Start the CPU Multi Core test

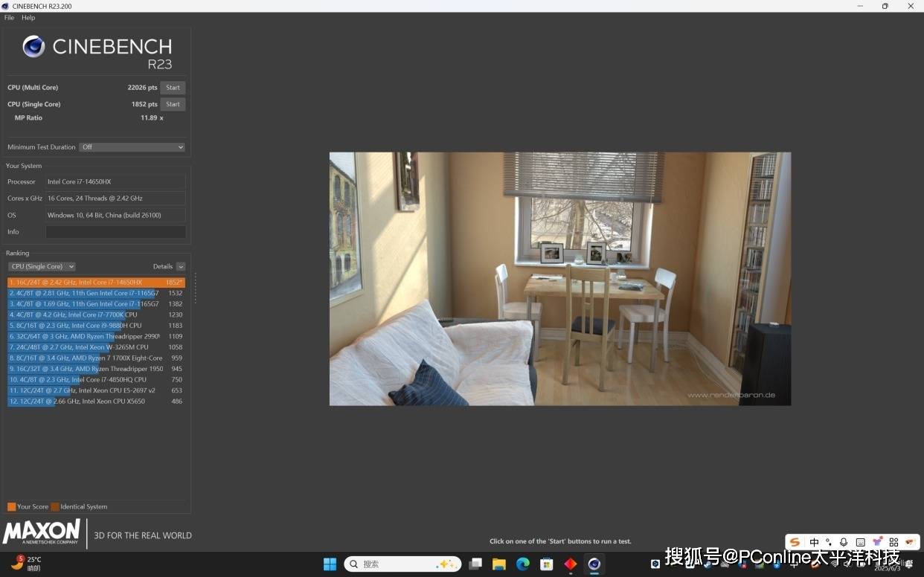click(173, 88)
